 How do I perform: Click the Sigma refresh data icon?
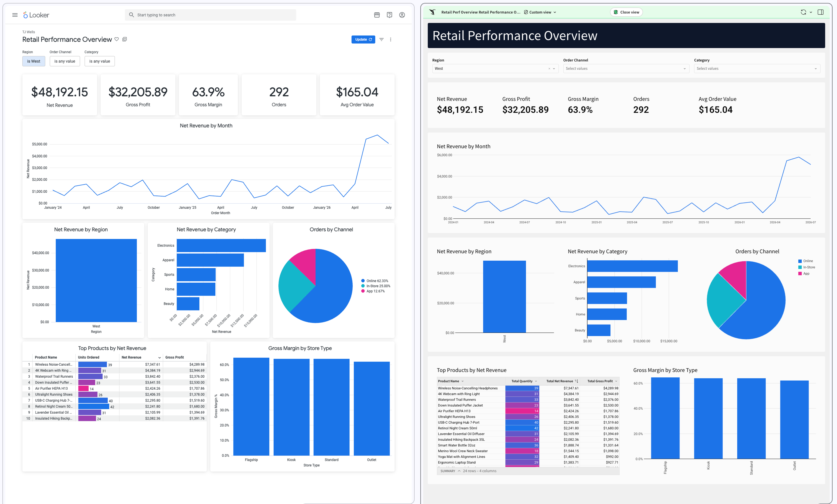pos(803,12)
